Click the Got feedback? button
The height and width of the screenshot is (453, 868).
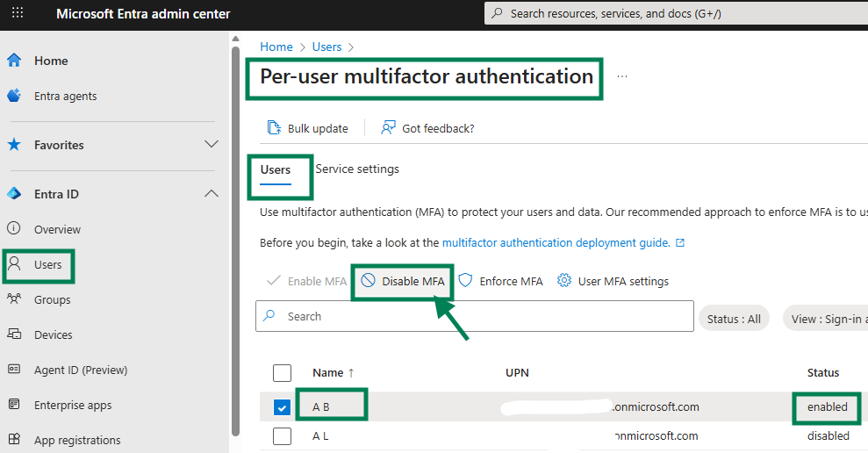point(427,128)
